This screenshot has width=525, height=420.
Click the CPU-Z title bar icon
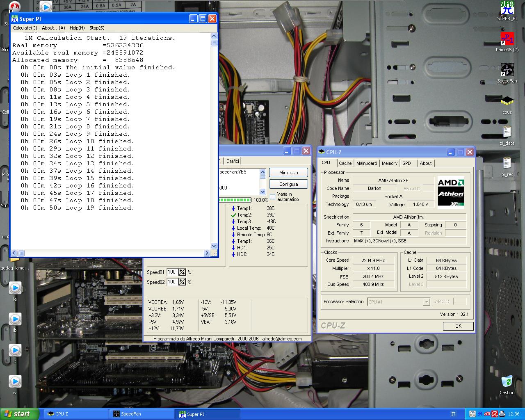pyautogui.click(x=322, y=152)
